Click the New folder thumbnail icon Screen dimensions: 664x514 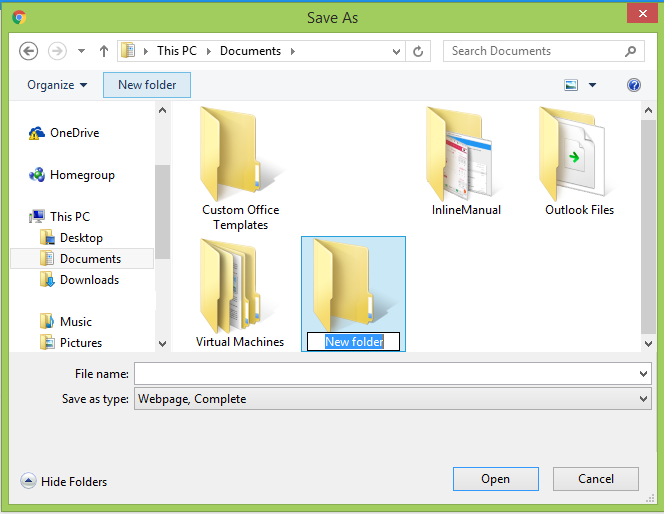point(351,284)
